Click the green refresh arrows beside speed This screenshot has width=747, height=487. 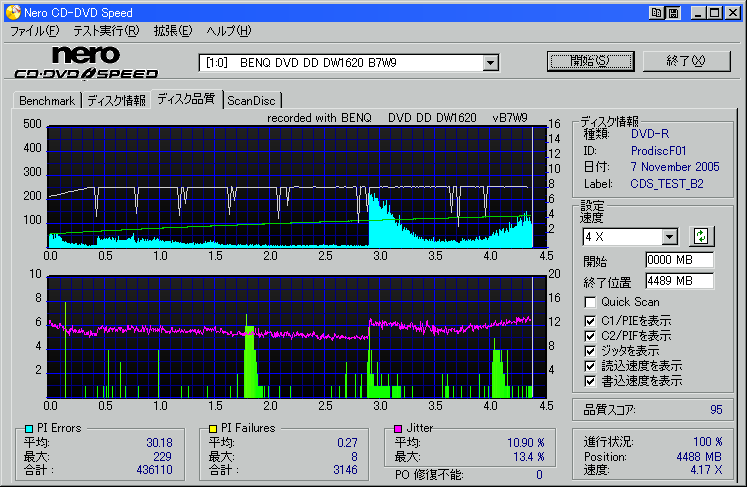[x=701, y=236]
